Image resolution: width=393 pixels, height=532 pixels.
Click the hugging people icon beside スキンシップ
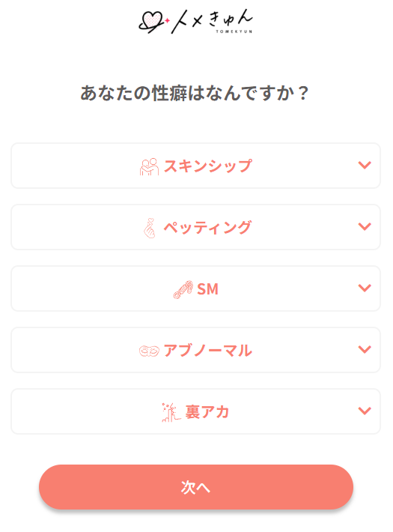click(x=149, y=166)
